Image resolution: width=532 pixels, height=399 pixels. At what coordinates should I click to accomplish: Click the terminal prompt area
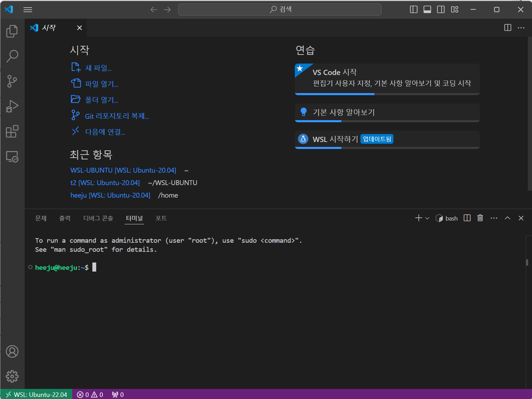pyautogui.click(x=66, y=267)
